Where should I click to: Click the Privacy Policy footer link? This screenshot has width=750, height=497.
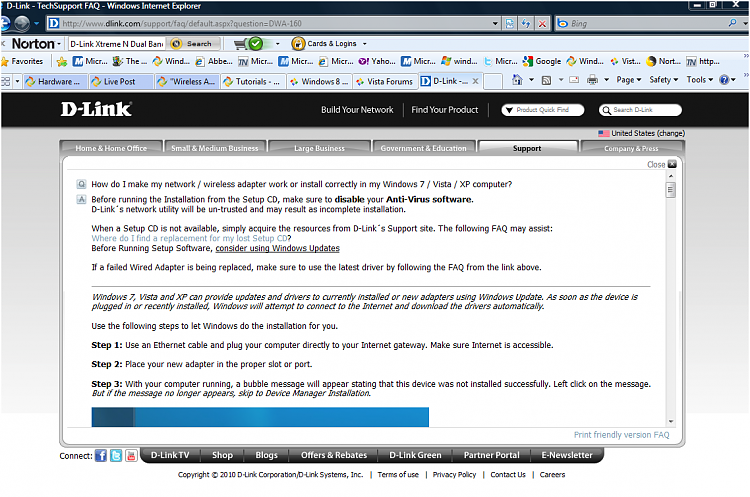click(x=454, y=475)
